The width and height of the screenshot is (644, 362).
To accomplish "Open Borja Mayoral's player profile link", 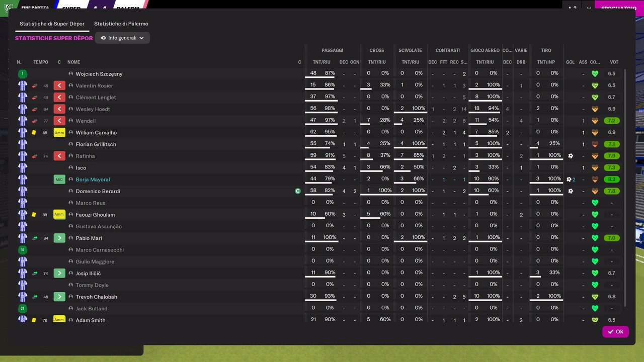I will (x=93, y=179).
